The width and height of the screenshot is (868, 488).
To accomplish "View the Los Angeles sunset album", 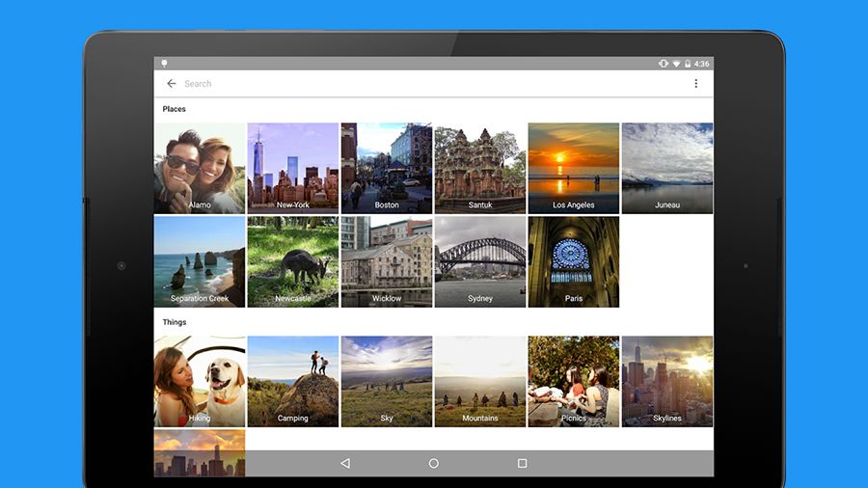I will pyautogui.click(x=574, y=168).
